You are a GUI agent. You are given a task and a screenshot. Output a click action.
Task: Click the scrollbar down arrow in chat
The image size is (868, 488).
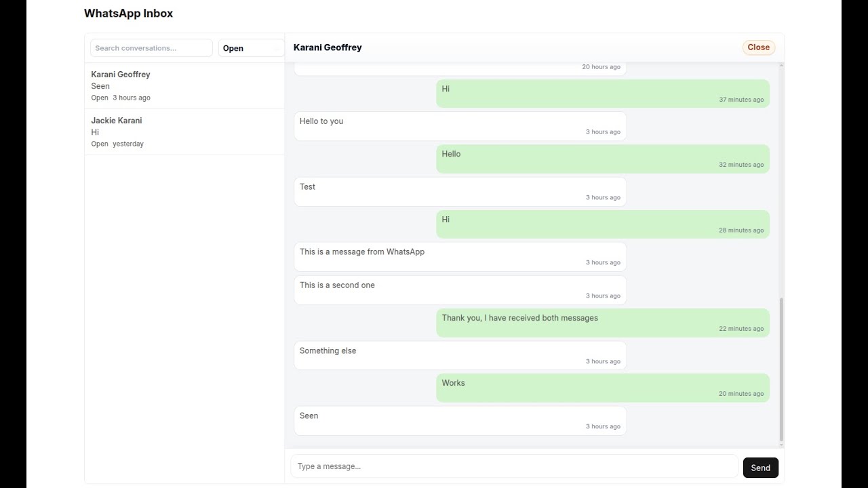(781, 445)
